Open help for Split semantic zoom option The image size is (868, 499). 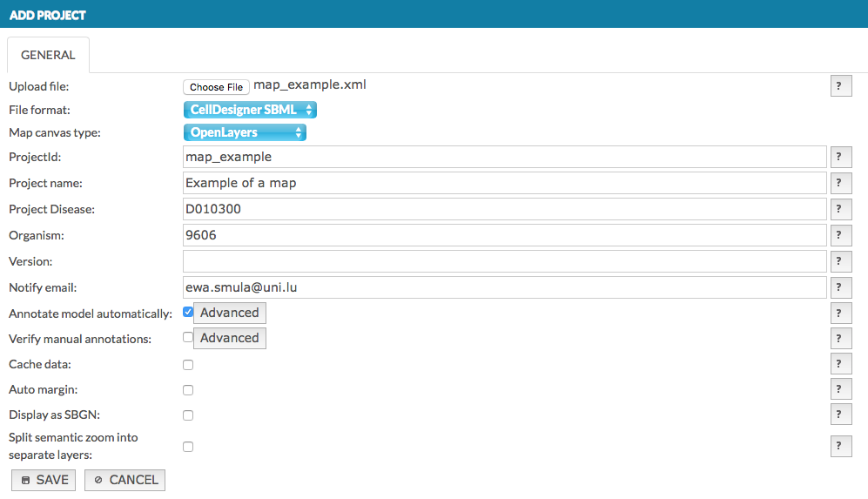(840, 446)
